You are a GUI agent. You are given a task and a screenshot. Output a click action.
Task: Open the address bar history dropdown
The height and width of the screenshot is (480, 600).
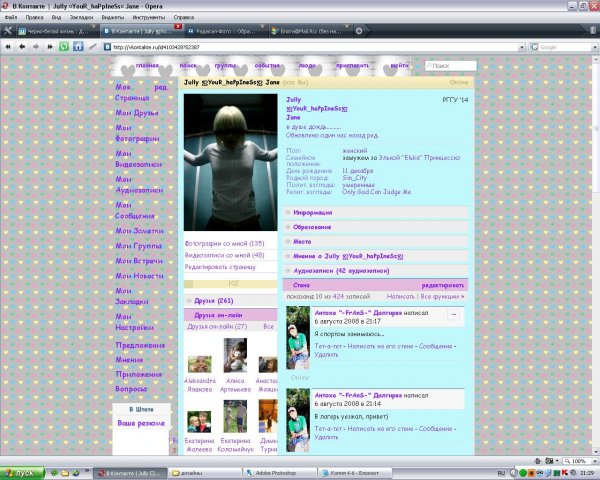522,47
